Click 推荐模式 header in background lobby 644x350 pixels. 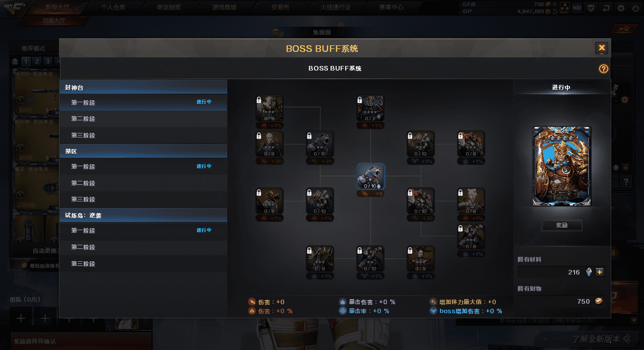[33, 48]
